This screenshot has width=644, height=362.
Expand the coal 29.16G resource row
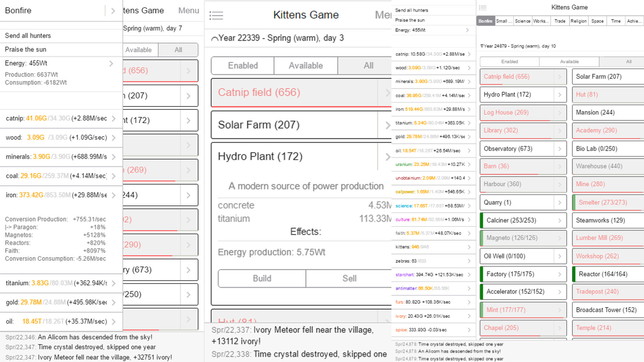click(x=114, y=176)
